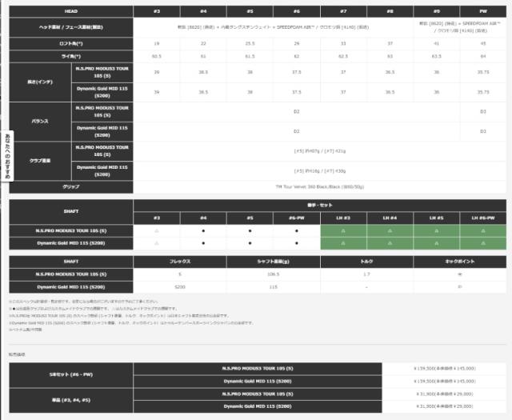512x420 pixels.
Task: Click the HEAD header in the spec table
Action: (70, 11)
